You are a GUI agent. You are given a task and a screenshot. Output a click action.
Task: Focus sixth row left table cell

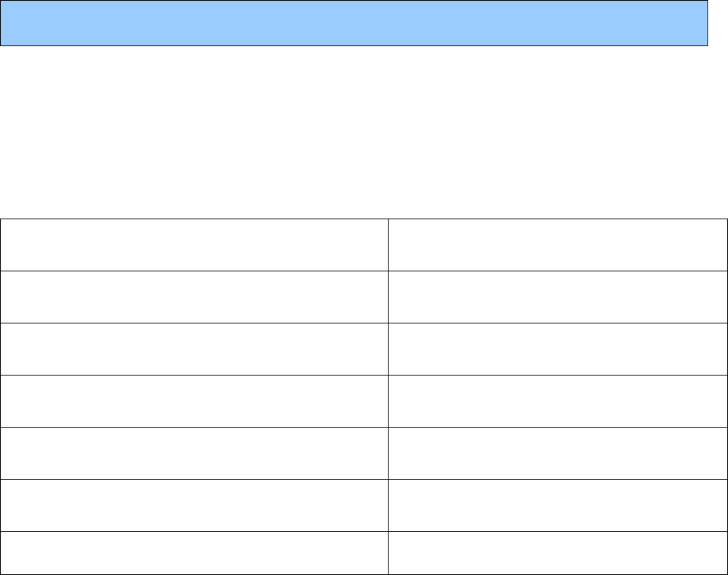(x=194, y=505)
